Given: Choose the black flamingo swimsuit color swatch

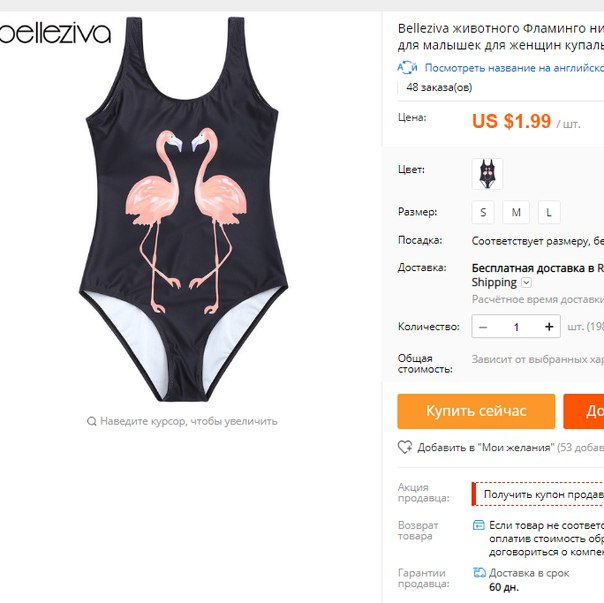Looking at the screenshot, I should pos(487,174).
